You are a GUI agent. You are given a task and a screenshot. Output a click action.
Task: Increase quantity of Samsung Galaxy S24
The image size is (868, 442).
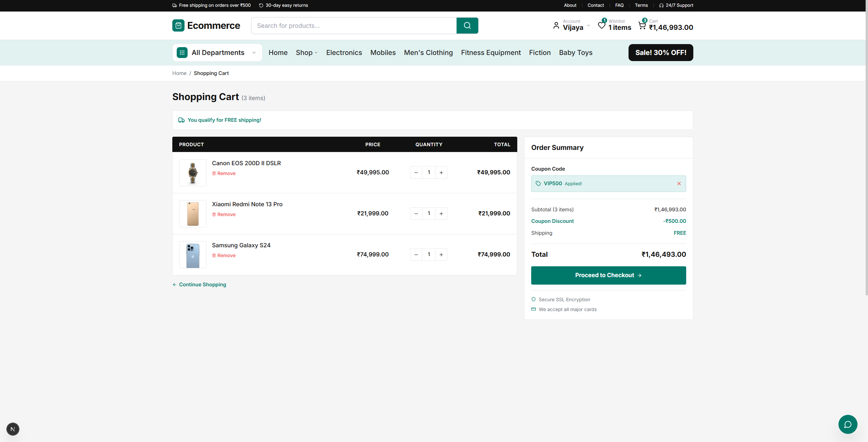pos(441,255)
